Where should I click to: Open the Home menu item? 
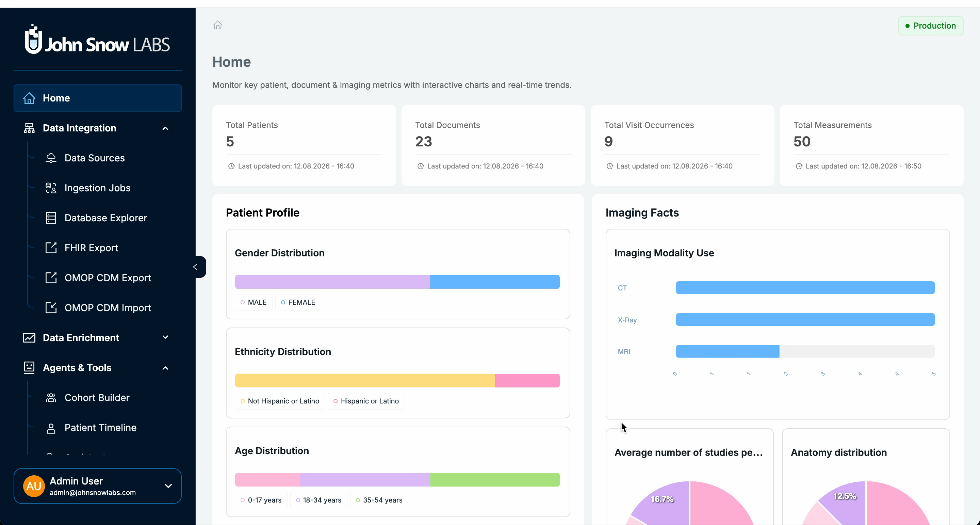[x=97, y=98]
